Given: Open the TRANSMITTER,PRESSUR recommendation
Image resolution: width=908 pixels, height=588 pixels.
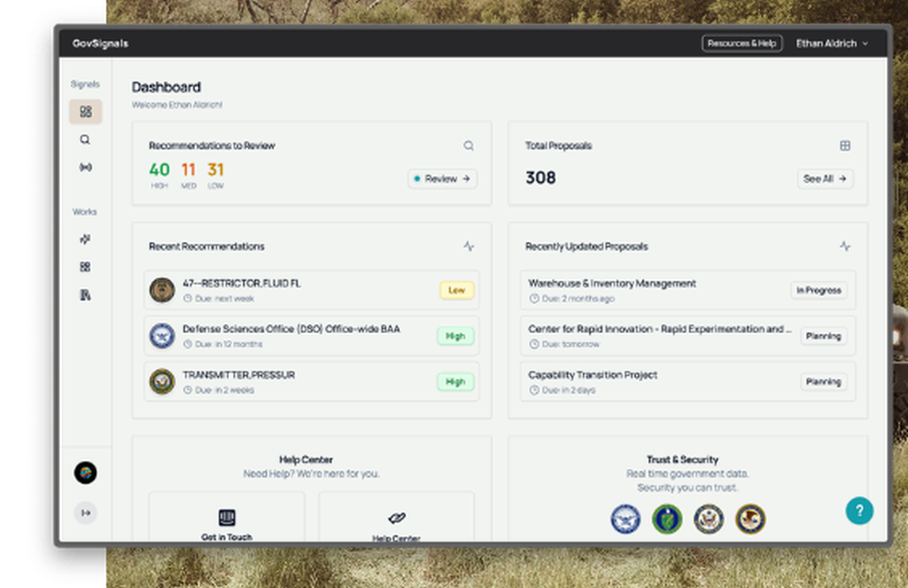Looking at the screenshot, I should click(311, 381).
